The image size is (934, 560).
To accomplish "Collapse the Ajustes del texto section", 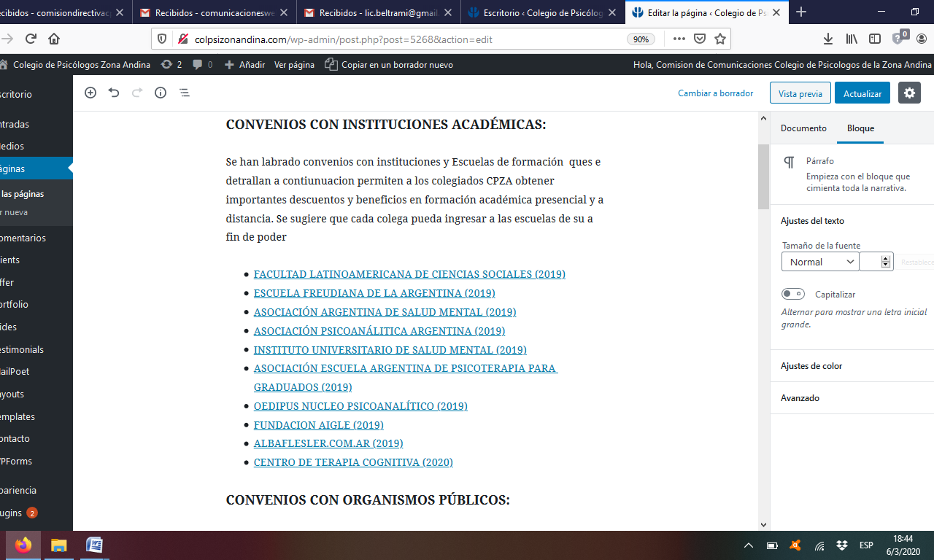I will [x=852, y=221].
